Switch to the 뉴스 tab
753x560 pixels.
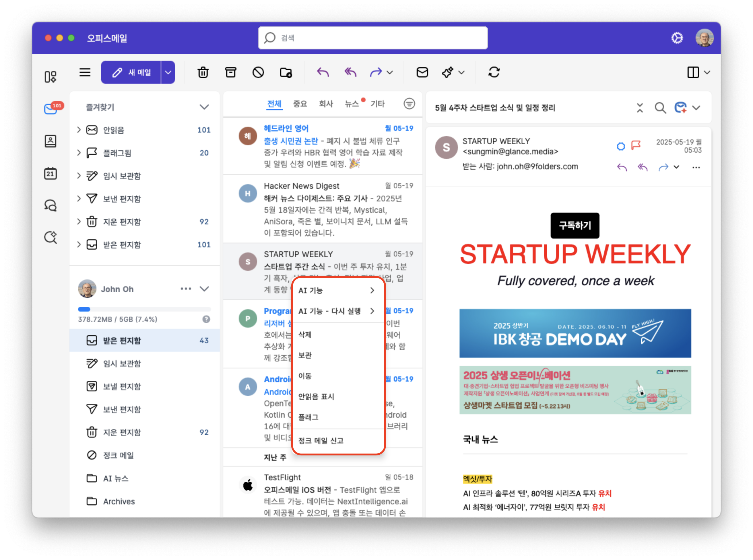point(352,104)
